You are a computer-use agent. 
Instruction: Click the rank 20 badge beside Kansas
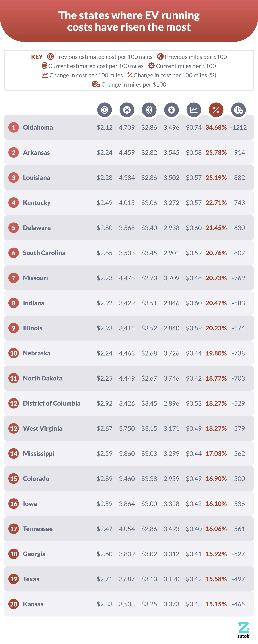tap(14, 604)
